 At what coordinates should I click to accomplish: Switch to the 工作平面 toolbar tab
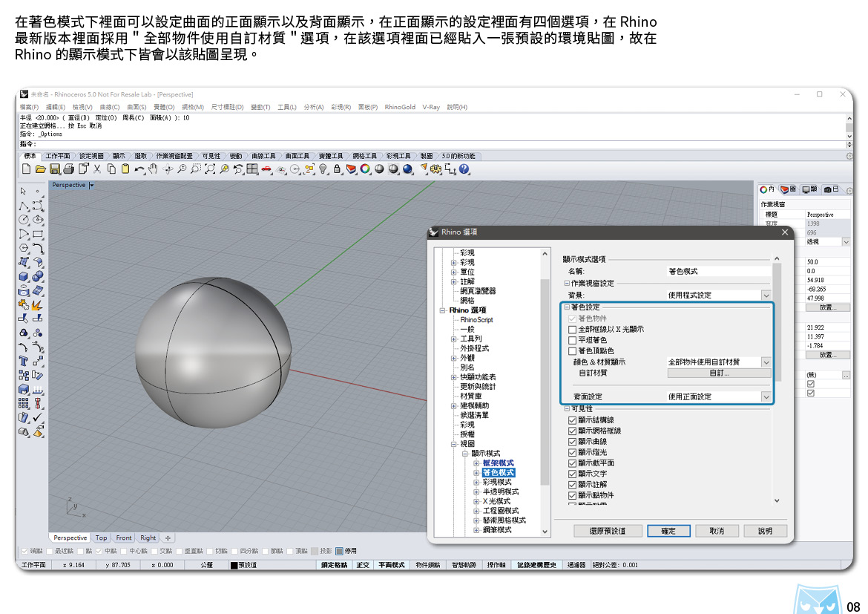point(58,156)
